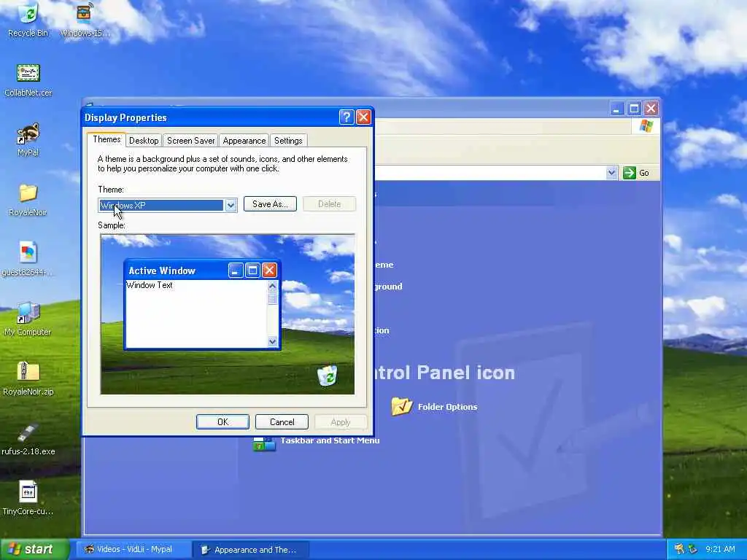
Task: Open the Taskbar and Start Menu link
Action: 330,440
